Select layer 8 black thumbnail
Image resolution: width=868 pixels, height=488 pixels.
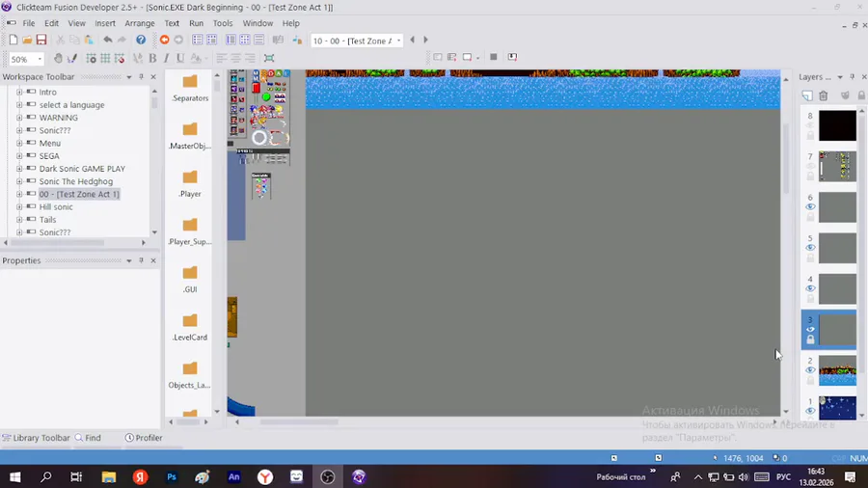[837, 125]
